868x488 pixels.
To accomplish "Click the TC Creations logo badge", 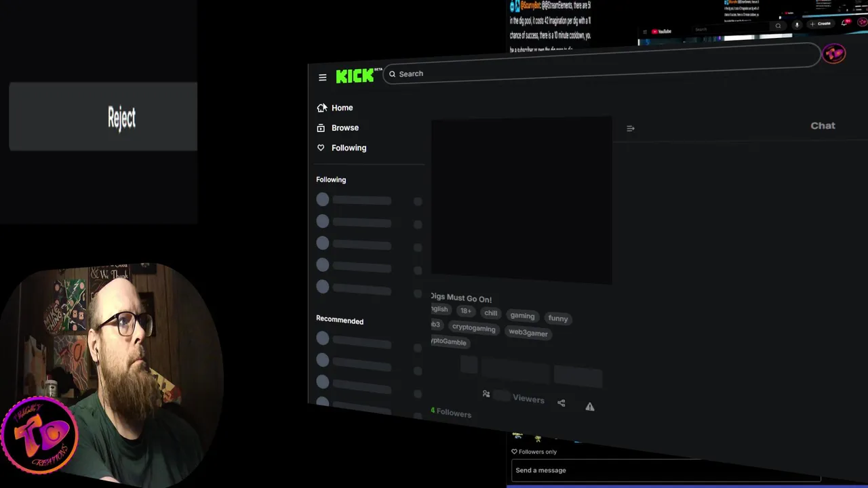I will coord(39,436).
